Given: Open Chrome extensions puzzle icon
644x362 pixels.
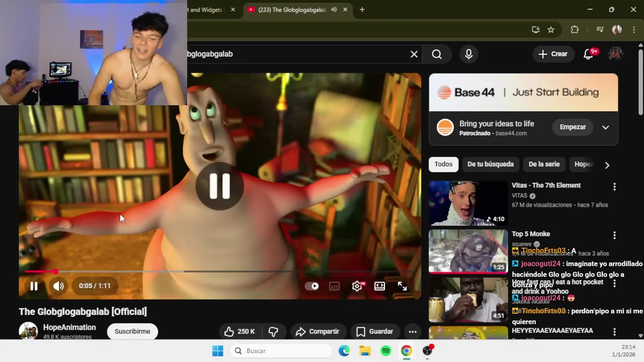Looking at the screenshot, I should [x=575, y=30].
